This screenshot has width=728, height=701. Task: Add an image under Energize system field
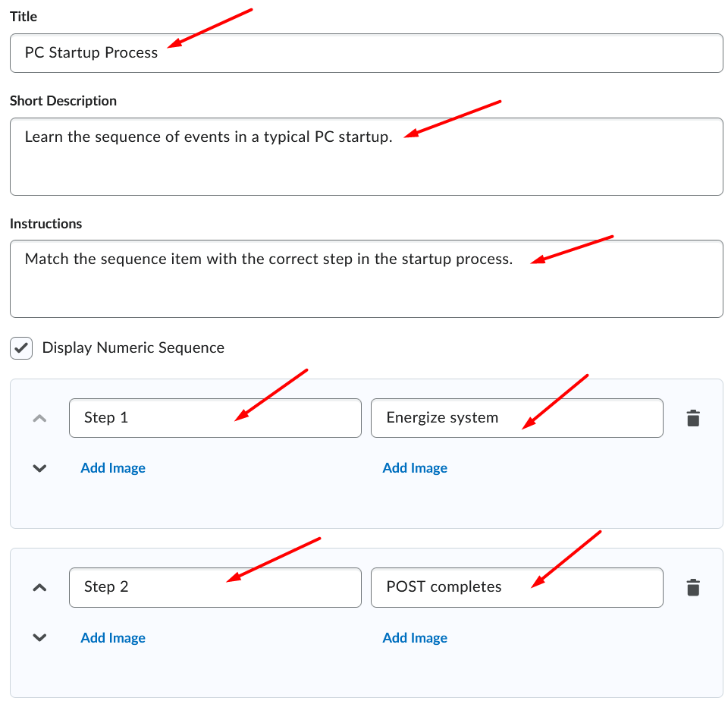(415, 468)
